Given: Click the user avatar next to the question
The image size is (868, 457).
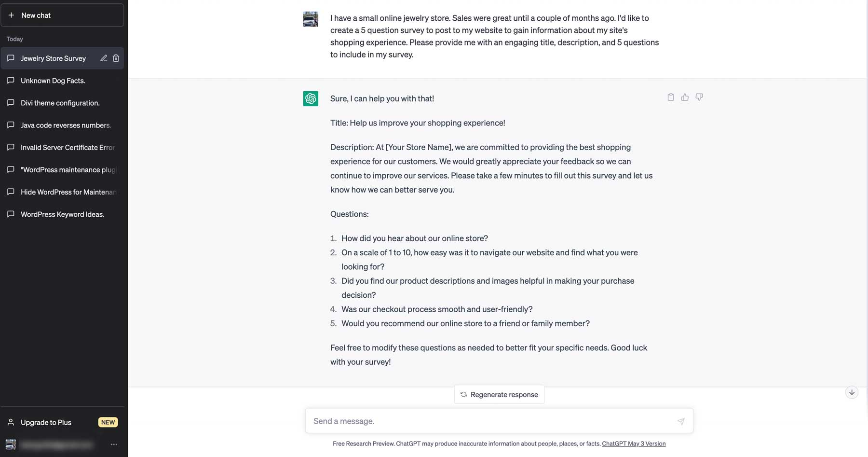Looking at the screenshot, I should [x=311, y=19].
